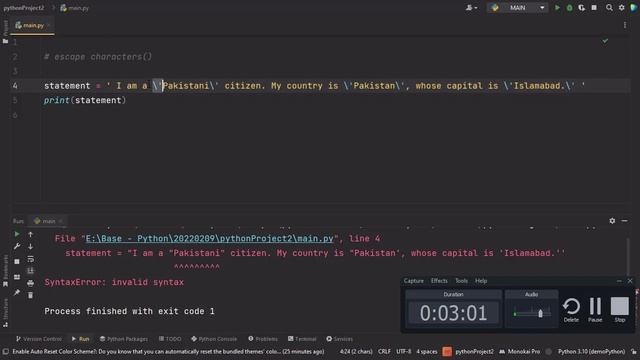Open the main.py file link in the traceback
The image size is (640, 360).
tap(209, 238)
